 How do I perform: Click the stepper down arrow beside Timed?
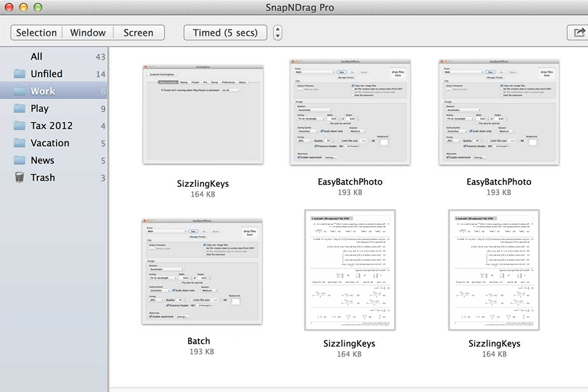[277, 36]
